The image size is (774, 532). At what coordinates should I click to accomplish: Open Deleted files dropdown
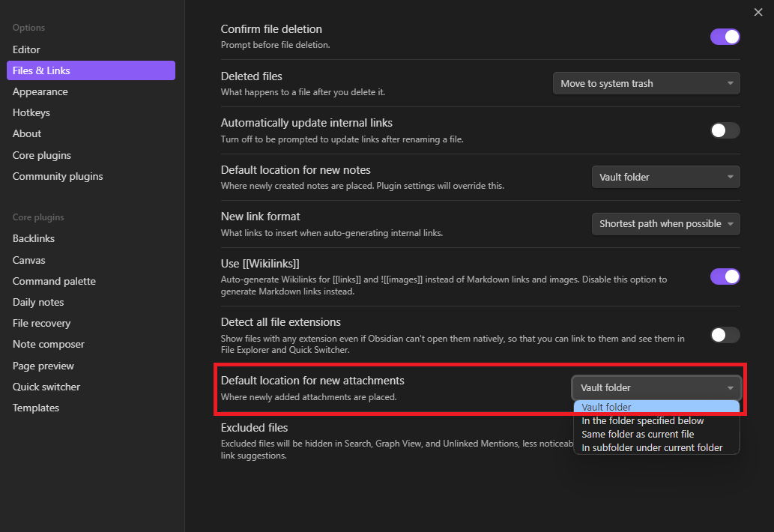646,83
